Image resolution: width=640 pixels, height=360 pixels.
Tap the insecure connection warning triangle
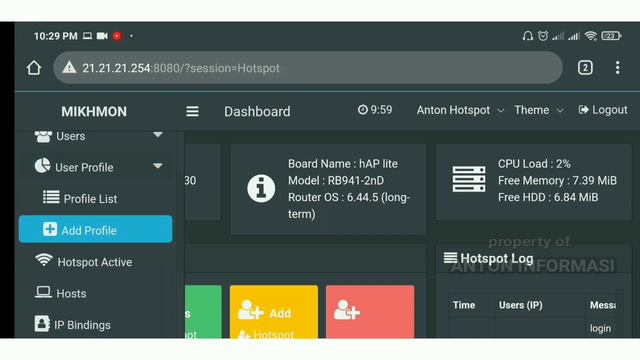[69, 67]
